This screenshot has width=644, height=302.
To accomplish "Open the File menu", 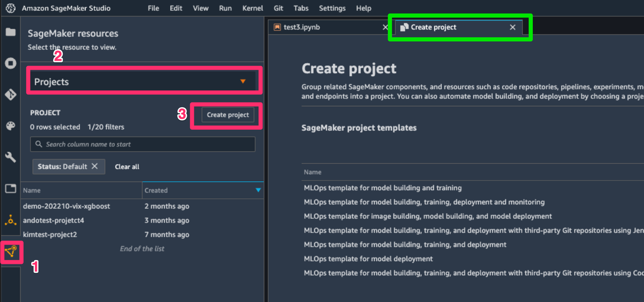I will (153, 8).
